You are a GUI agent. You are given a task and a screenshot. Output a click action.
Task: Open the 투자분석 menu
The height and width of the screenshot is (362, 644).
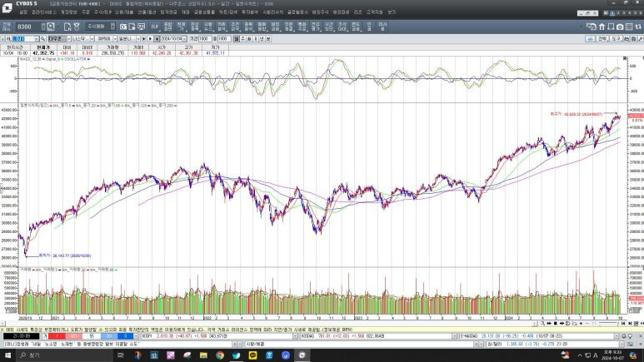(250, 12)
